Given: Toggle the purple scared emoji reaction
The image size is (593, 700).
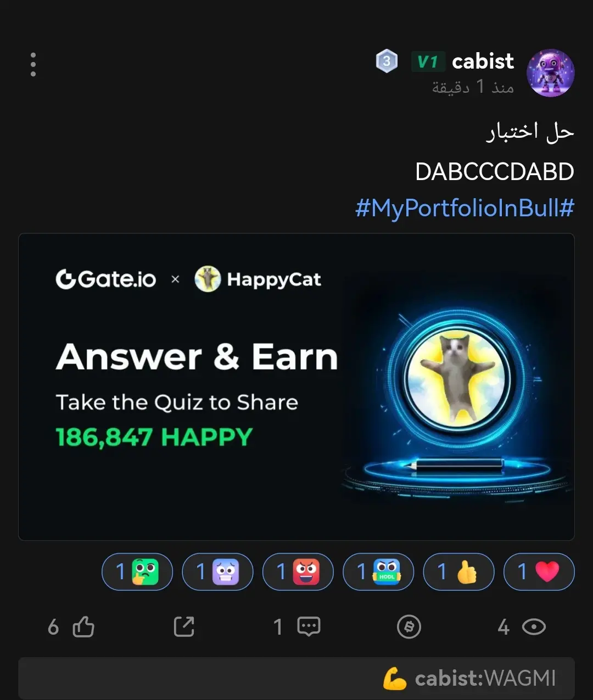Looking at the screenshot, I should click(x=217, y=572).
